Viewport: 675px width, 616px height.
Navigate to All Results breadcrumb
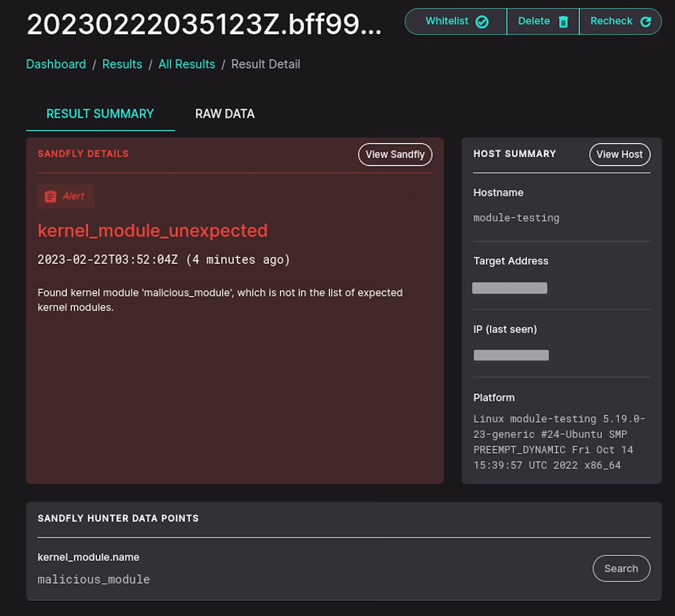tap(187, 64)
